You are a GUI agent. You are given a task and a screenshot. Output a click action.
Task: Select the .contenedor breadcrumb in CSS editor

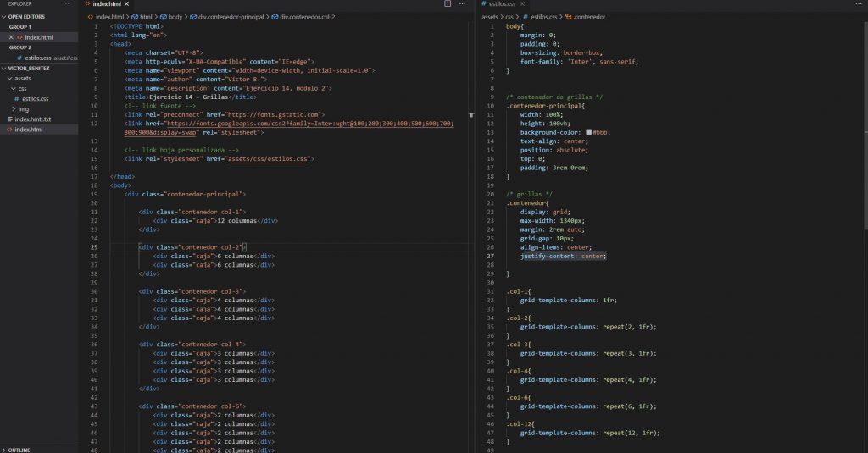click(x=589, y=17)
